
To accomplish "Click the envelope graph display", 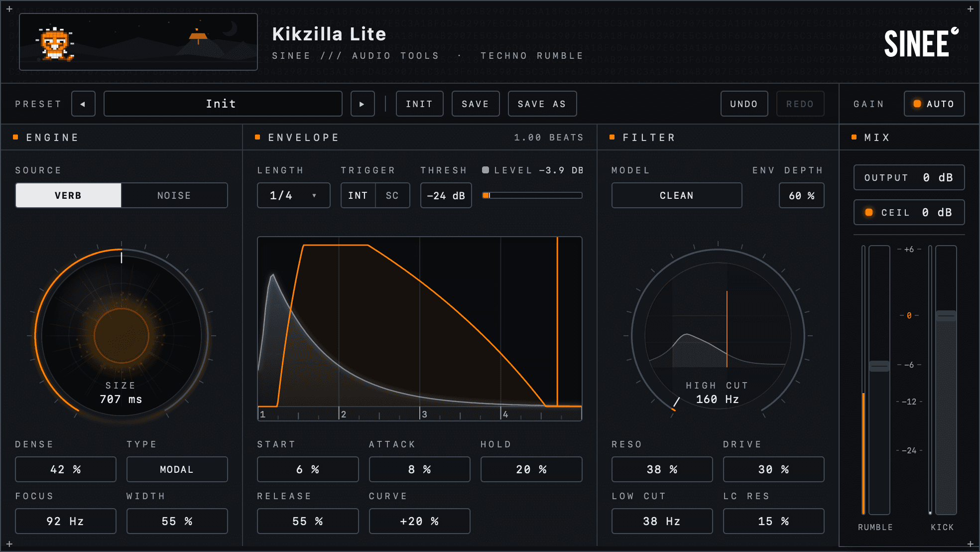I will pos(420,328).
